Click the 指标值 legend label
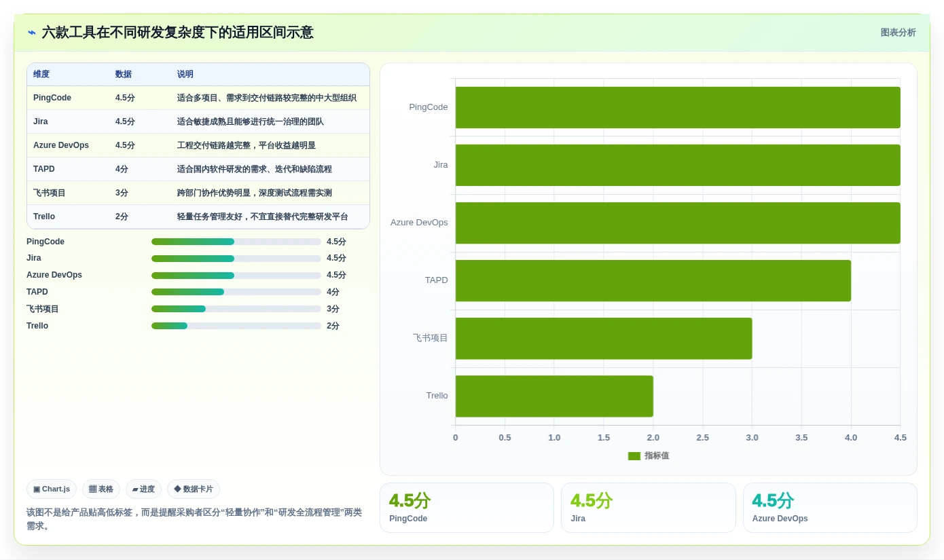944x560 pixels. point(657,456)
